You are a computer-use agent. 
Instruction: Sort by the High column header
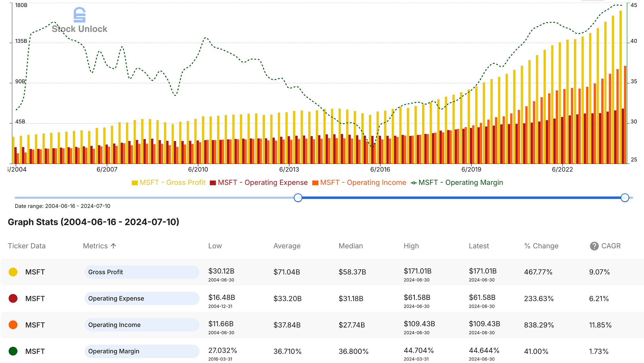(411, 246)
